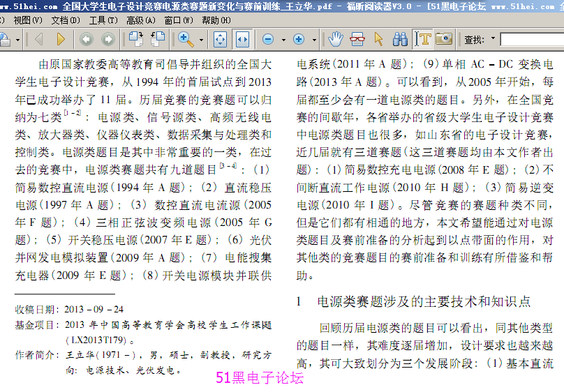
Task: Open the 帮助(H) menu
Action: click(216, 20)
